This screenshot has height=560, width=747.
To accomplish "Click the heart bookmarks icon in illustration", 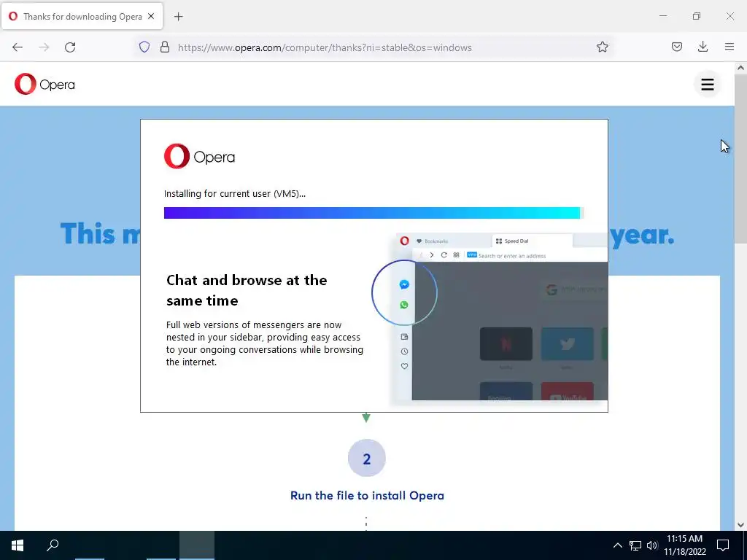I will tap(404, 366).
